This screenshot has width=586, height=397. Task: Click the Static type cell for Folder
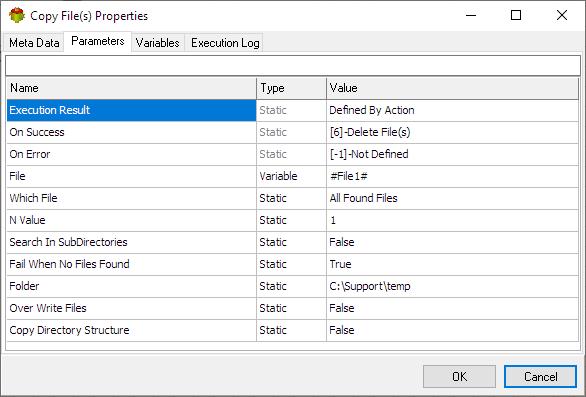(x=292, y=286)
